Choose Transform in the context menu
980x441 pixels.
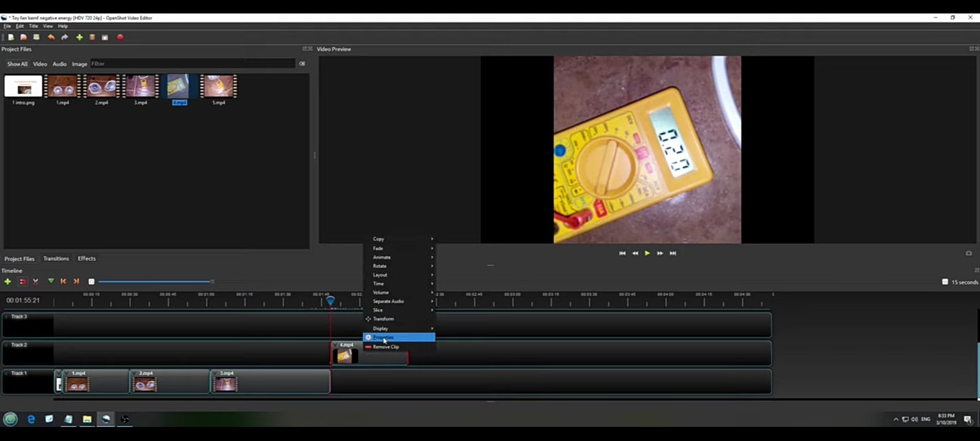(399, 319)
